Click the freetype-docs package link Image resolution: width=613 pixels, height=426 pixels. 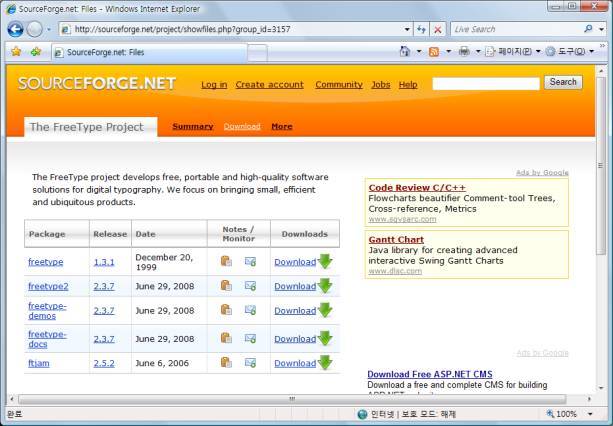point(47,339)
